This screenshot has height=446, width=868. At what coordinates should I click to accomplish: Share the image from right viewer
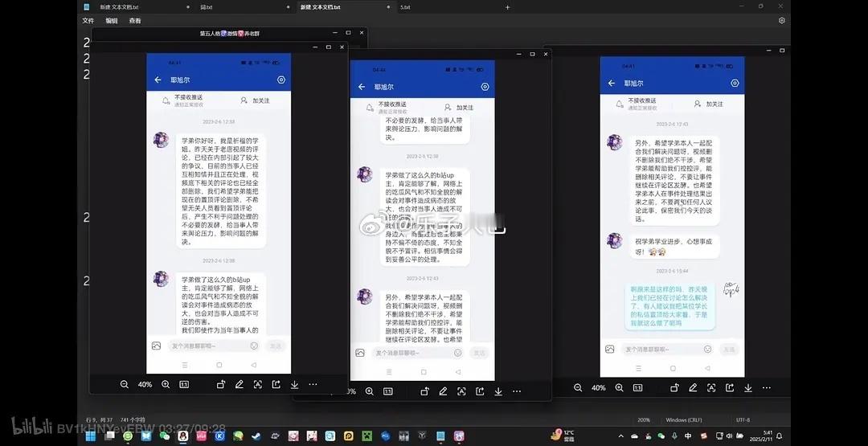(730, 388)
